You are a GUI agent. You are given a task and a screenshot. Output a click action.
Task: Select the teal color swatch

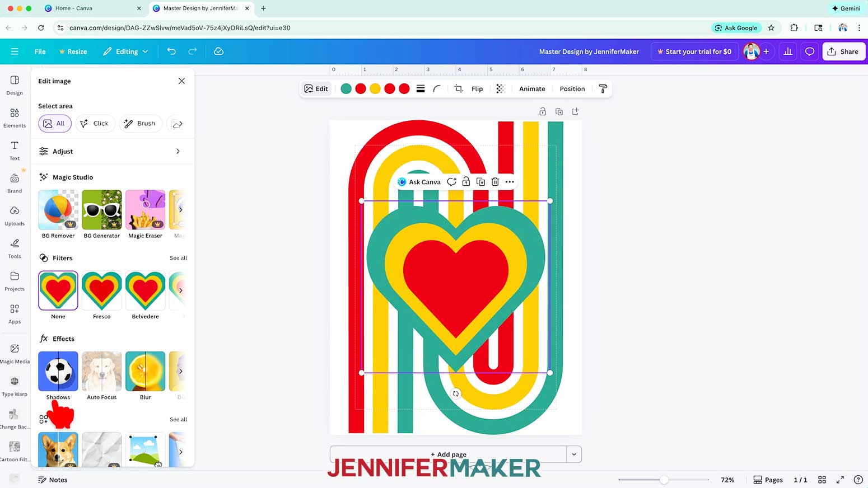coord(346,89)
